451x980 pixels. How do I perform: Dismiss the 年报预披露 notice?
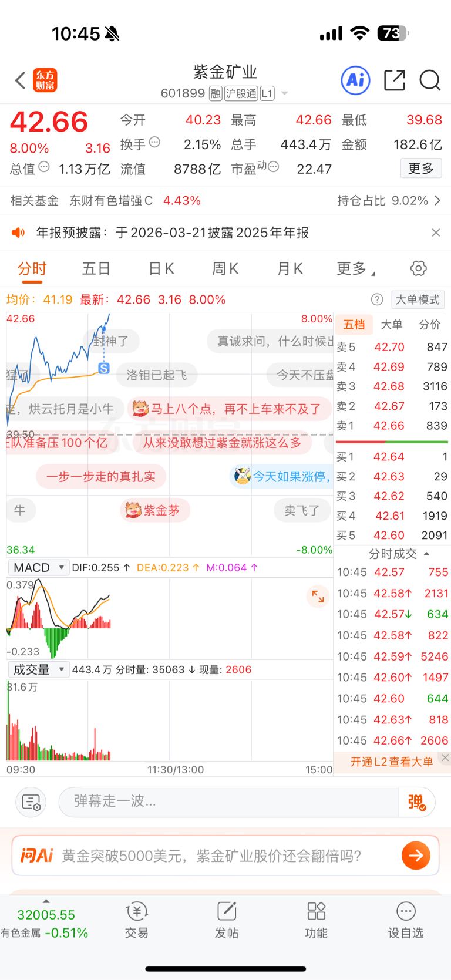[x=436, y=233]
